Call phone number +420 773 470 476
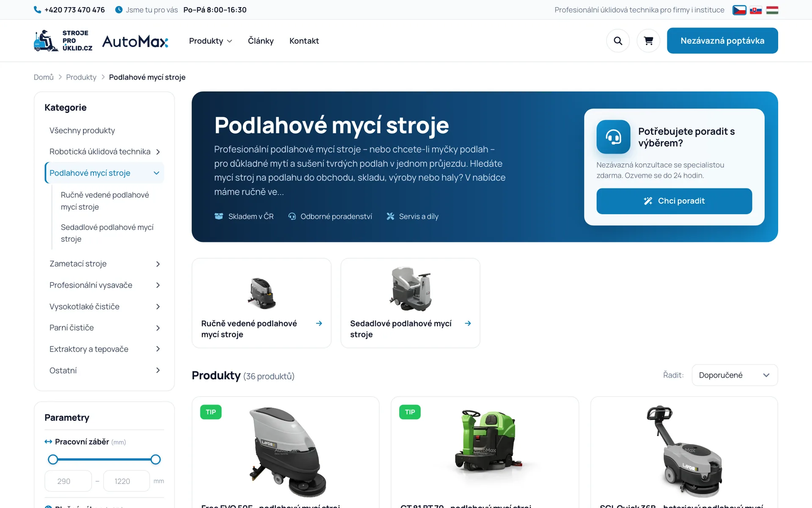Screen dimensions: 812x508 click(74, 10)
